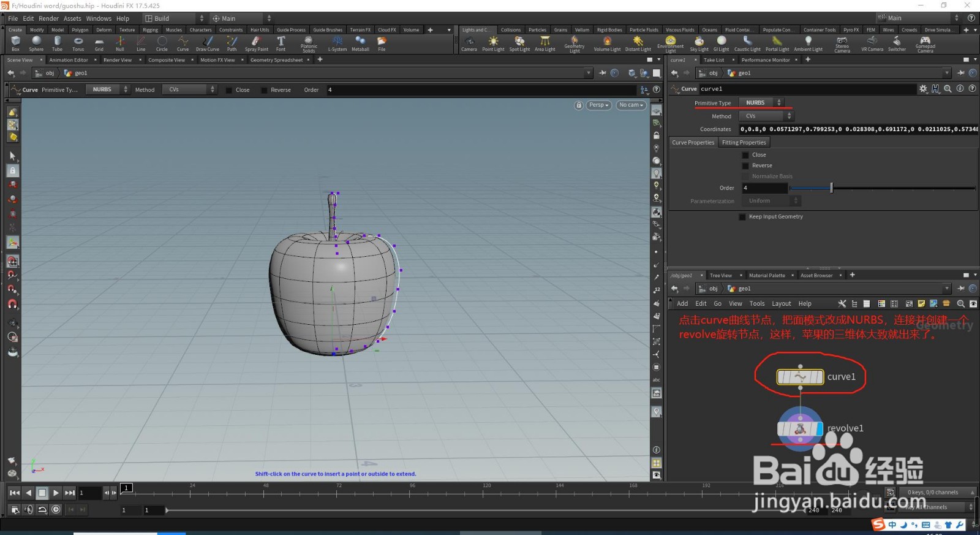Open the Windows menu
Image resolution: width=980 pixels, height=535 pixels.
(x=99, y=18)
